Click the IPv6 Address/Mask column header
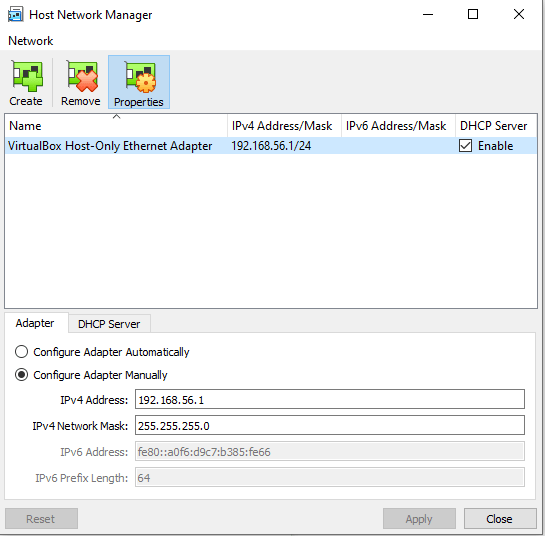The width and height of the screenshot is (545, 536). (x=398, y=125)
